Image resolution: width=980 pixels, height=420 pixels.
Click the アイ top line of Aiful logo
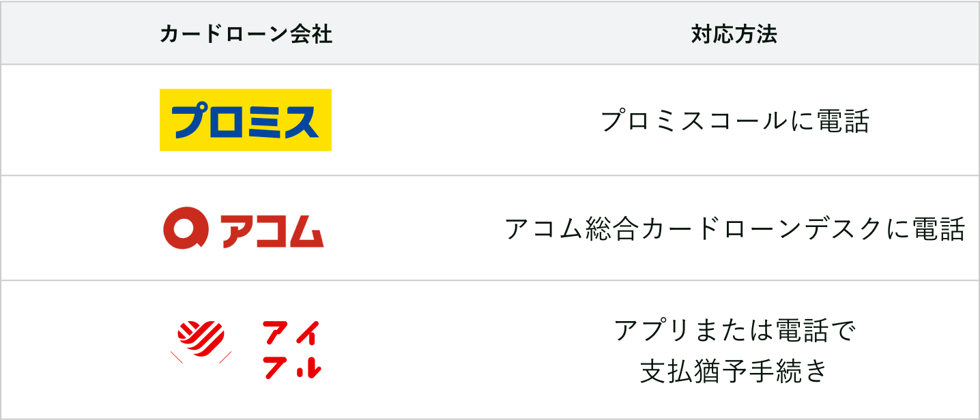point(291,333)
